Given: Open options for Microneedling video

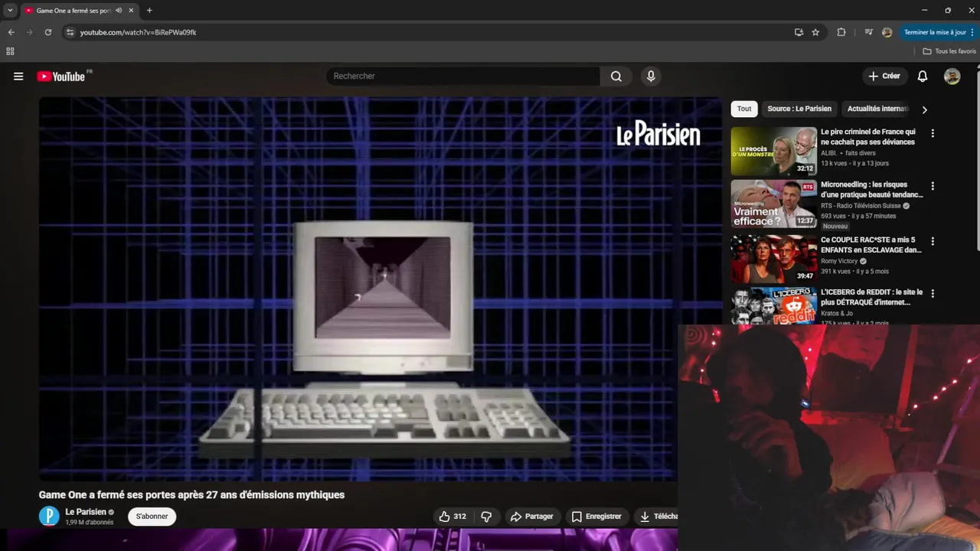Looking at the screenshot, I should tap(933, 186).
